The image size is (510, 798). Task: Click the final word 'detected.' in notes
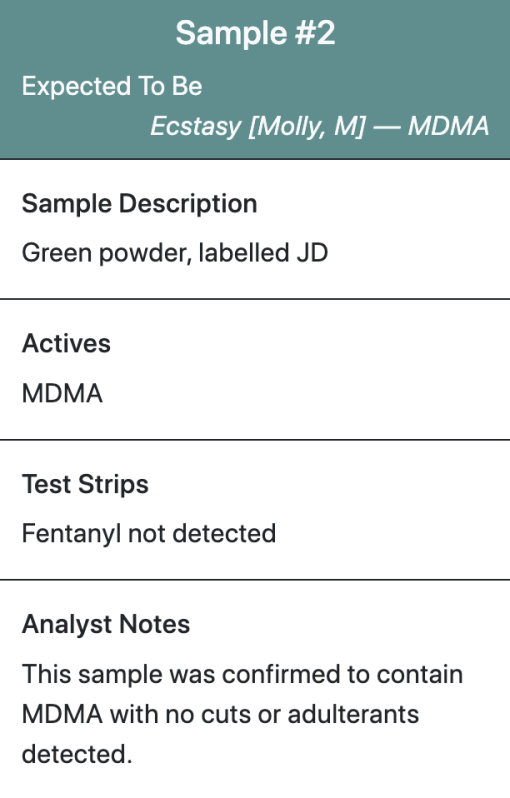coord(77,754)
